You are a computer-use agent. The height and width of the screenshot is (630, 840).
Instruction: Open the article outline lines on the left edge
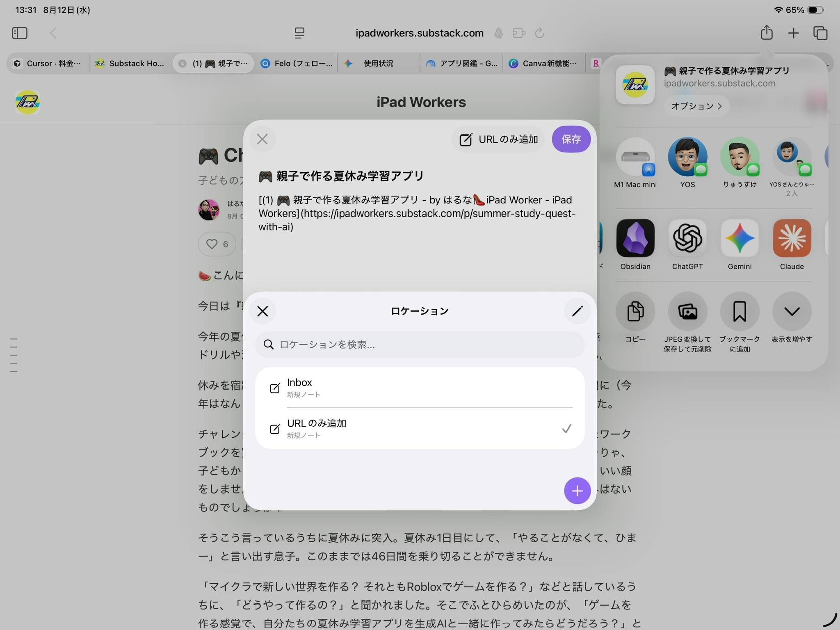tap(14, 355)
